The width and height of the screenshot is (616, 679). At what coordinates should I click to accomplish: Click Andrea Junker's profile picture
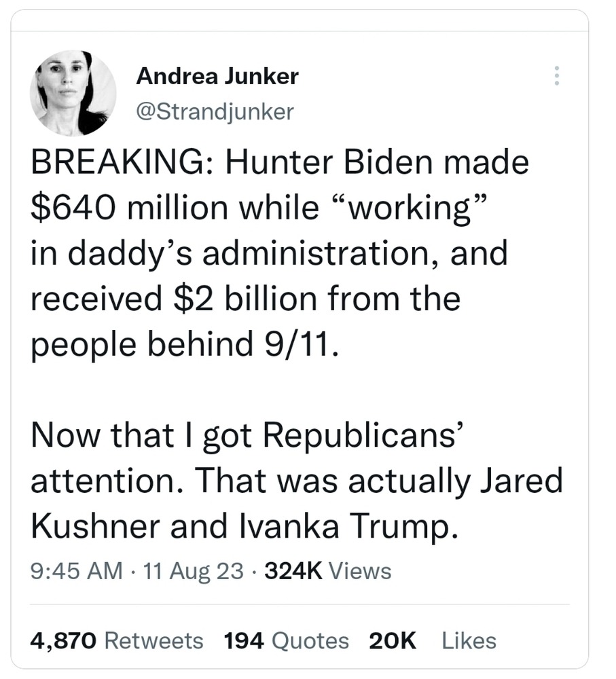pyautogui.click(x=73, y=93)
